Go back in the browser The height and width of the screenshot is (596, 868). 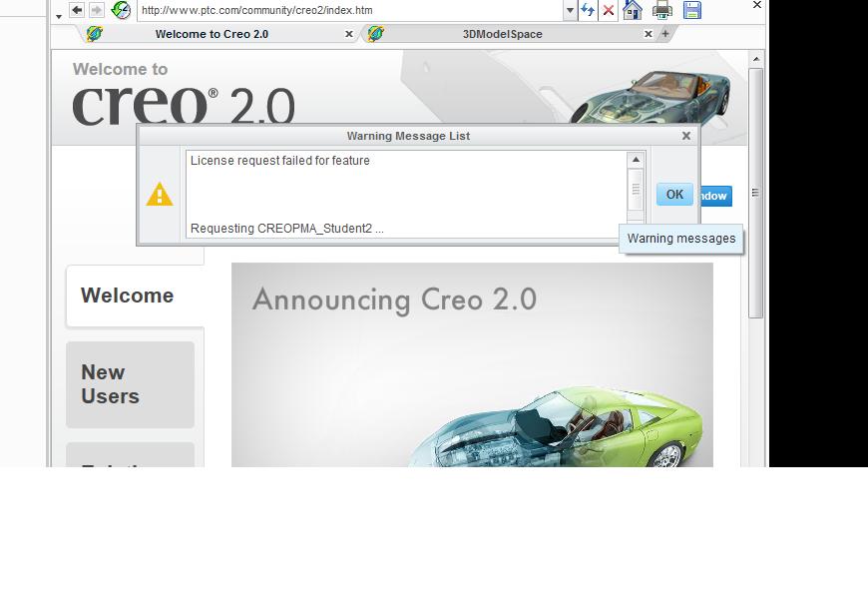pyautogui.click(x=77, y=9)
